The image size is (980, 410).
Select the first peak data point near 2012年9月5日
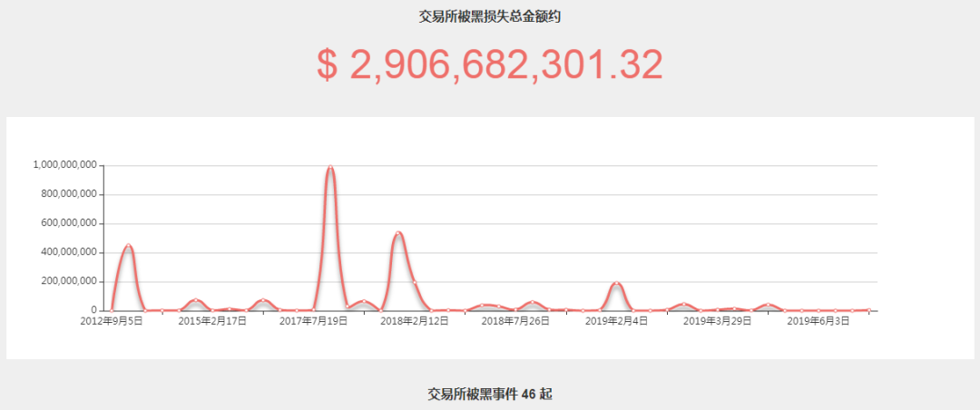(x=129, y=246)
